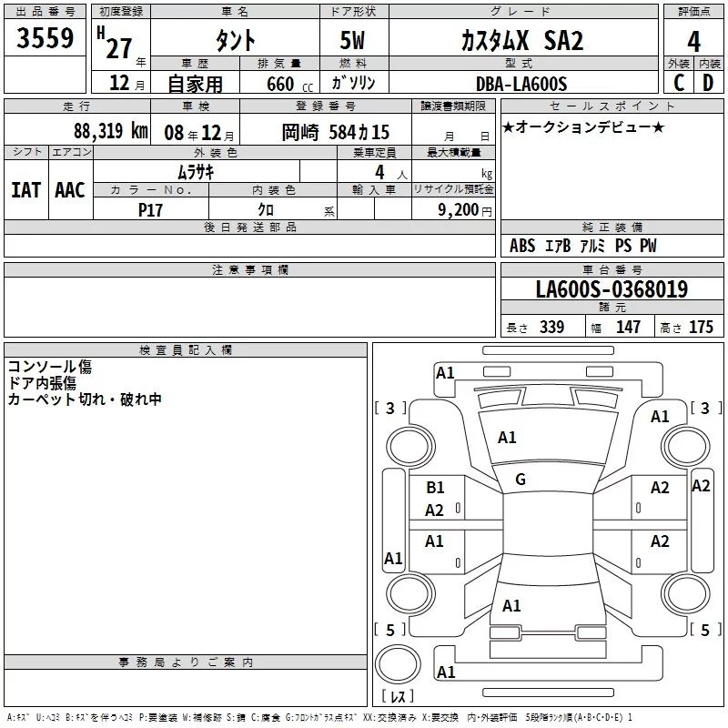Select the 検査員記入欄 header
This screenshot has width=728, height=728.
point(186,350)
